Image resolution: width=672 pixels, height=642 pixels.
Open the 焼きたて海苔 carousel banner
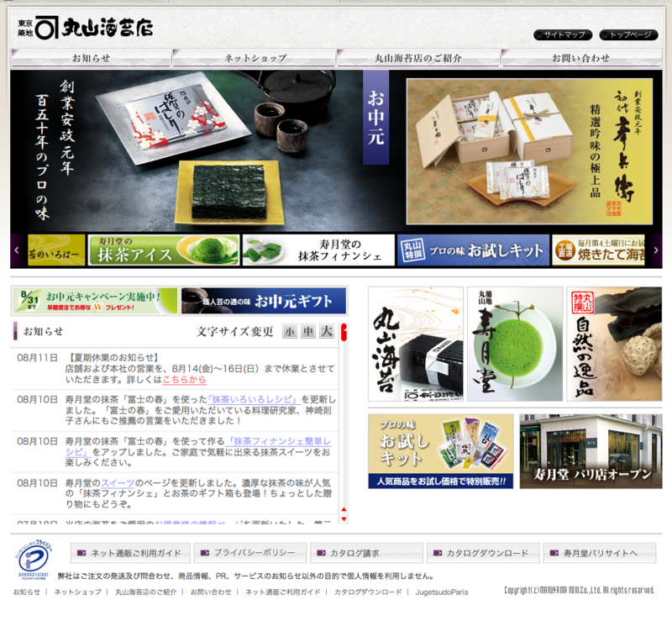[599, 250]
